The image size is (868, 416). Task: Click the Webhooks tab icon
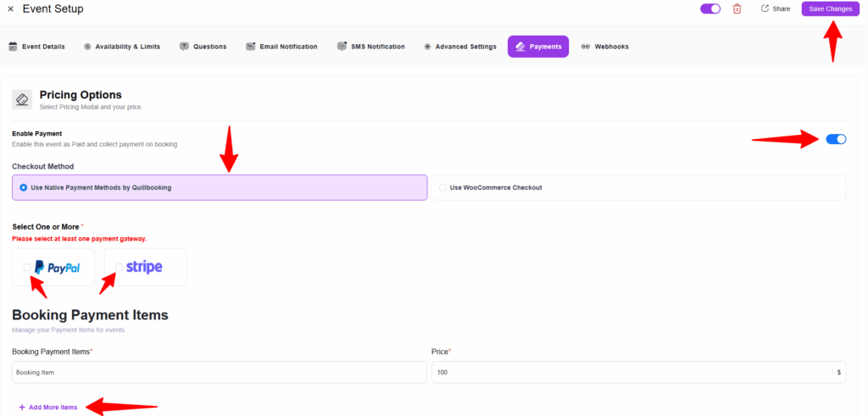click(586, 47)
